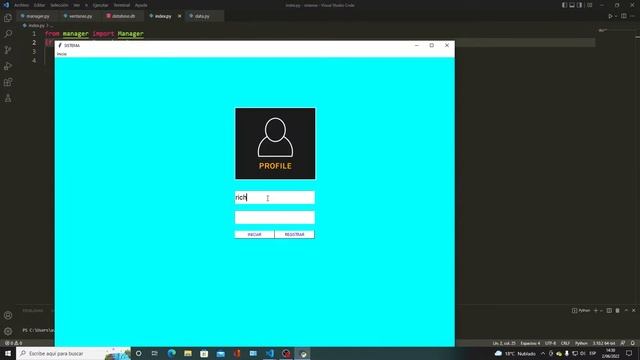The image size is (640, 360).
Task: Select Python language mode in status bar
Action: click(x=581, y=343)
